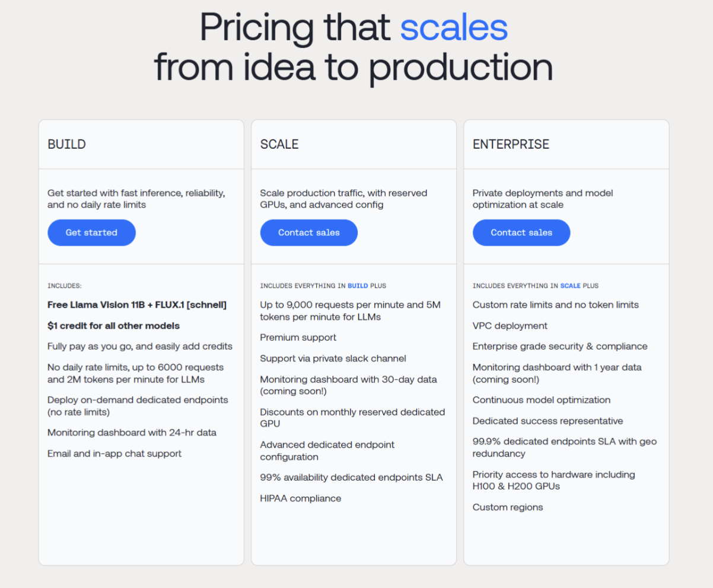
Task: Click the Premium support feature
Action: click(x=298, y=337)
